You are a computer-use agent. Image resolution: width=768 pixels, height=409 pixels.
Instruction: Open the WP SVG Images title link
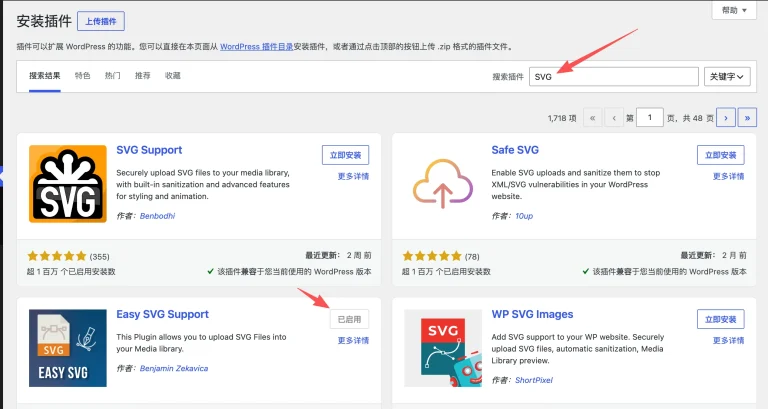pyautogui.click(x=532, y=314)
